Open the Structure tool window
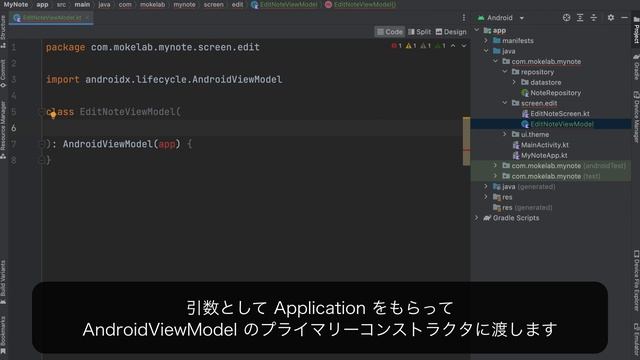 tap(3, 32)
